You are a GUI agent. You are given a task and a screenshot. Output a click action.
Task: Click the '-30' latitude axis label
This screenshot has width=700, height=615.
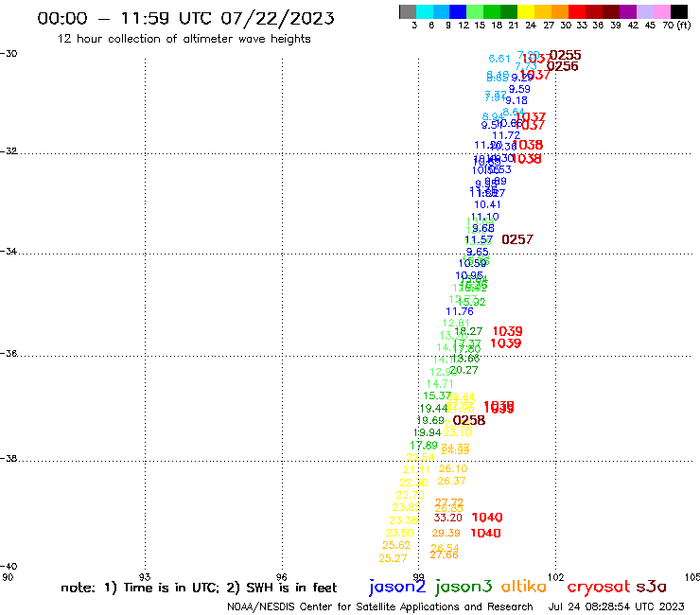tap(9, 54)
